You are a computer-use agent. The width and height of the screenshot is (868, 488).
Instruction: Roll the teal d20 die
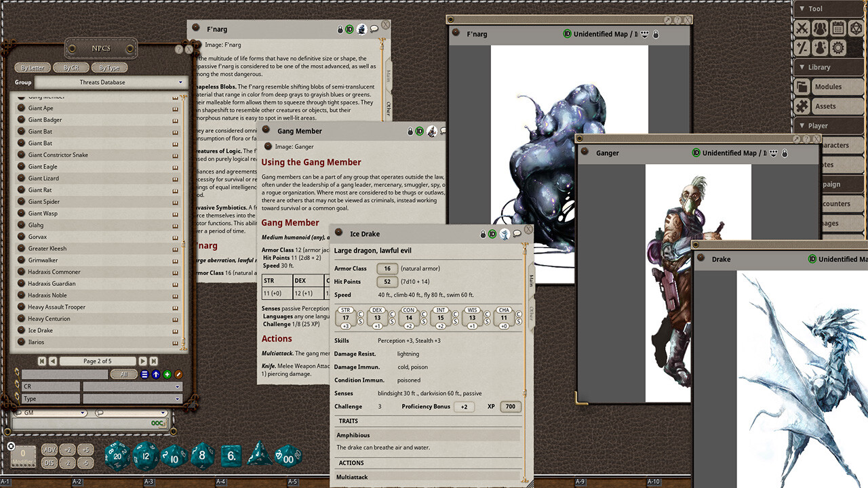tap(118, 456)
